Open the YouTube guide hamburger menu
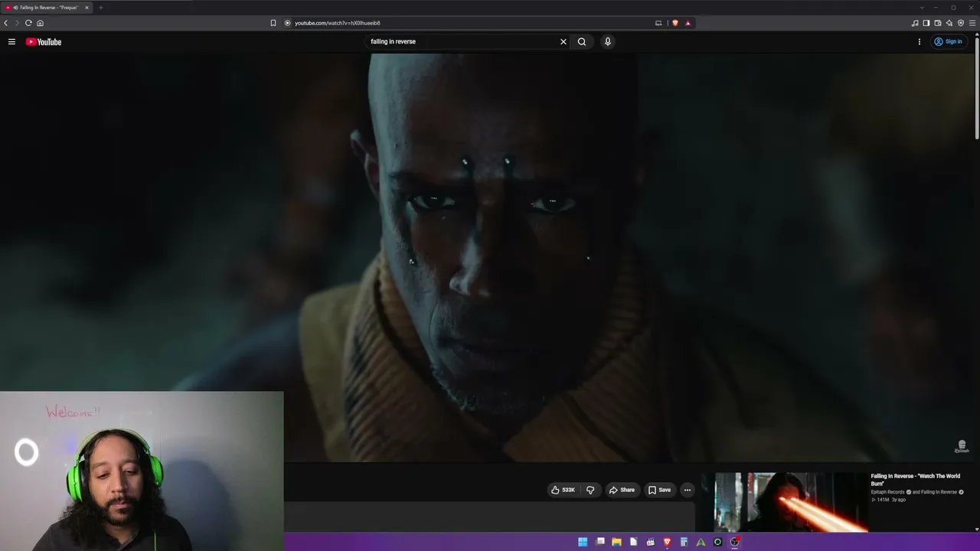The image size is (980, 551). pyautogui.click(x=11, y=41)
